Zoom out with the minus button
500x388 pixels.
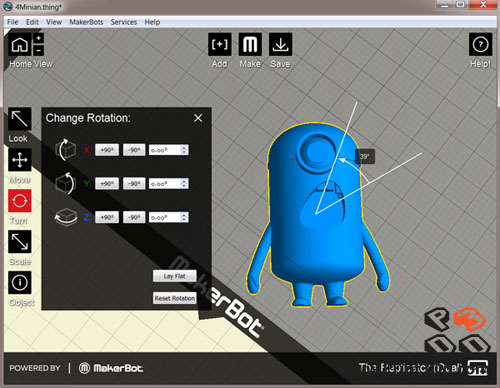(x=39, y=50)
